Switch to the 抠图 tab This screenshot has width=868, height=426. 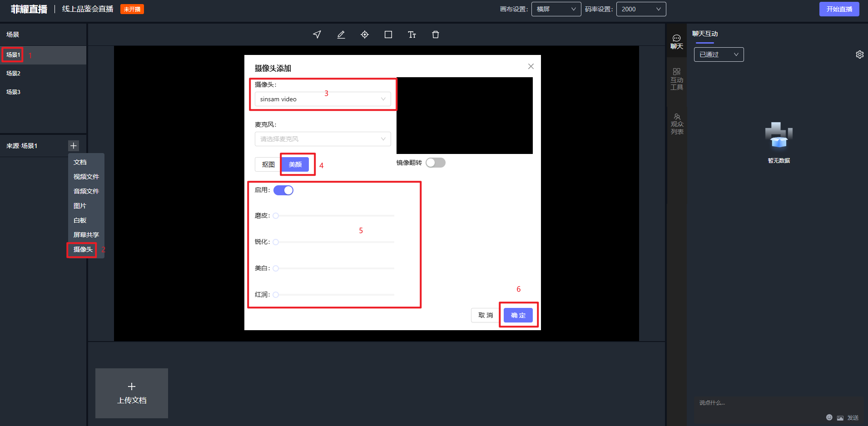tap(268, 164)
